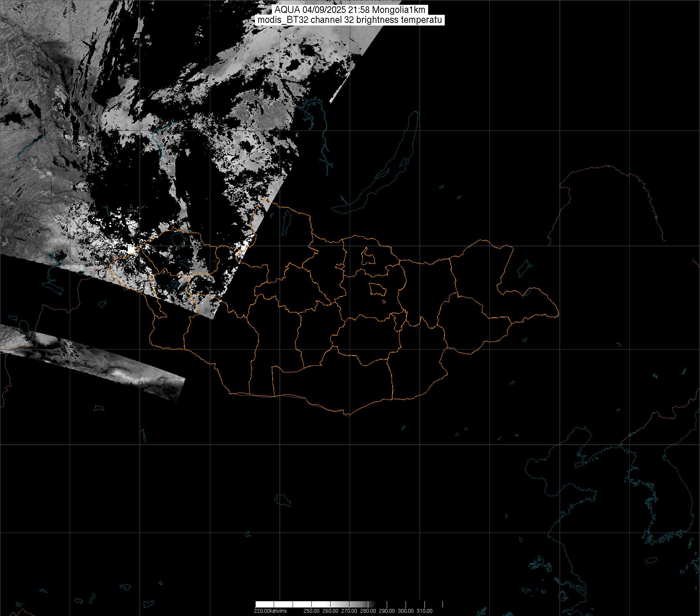Select the 260.00 label on the colorbar

point(330,611)
